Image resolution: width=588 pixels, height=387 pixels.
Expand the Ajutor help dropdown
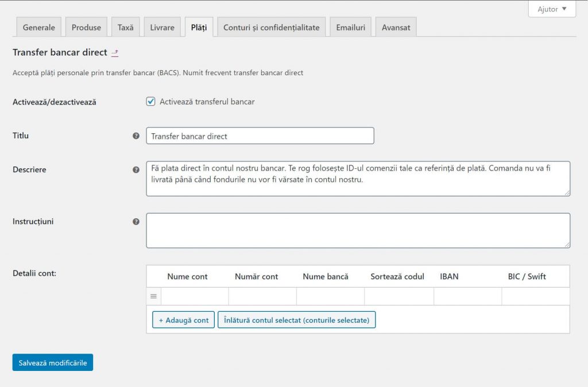coord(552,9)
